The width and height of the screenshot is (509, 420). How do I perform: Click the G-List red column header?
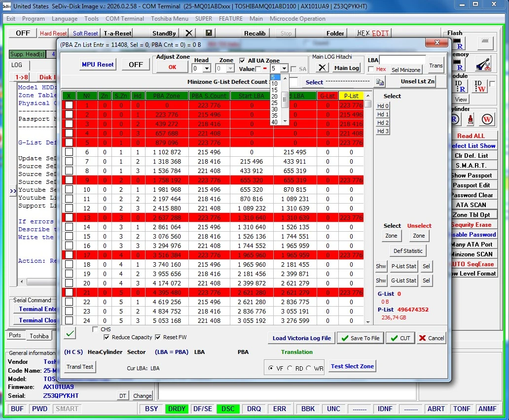tap(327, 96)
